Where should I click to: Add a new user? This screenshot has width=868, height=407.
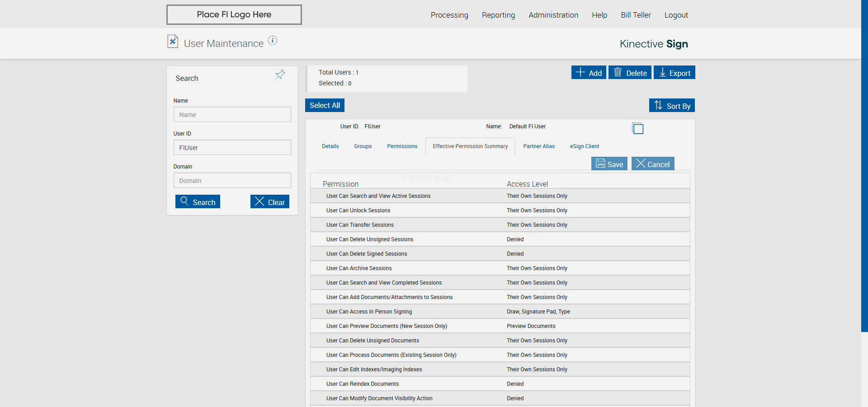(589, 73)
